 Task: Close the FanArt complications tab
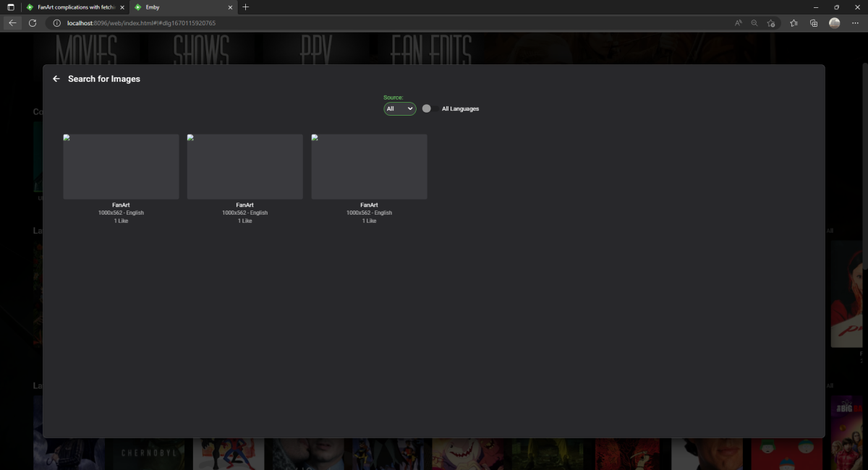click(122, 7)
